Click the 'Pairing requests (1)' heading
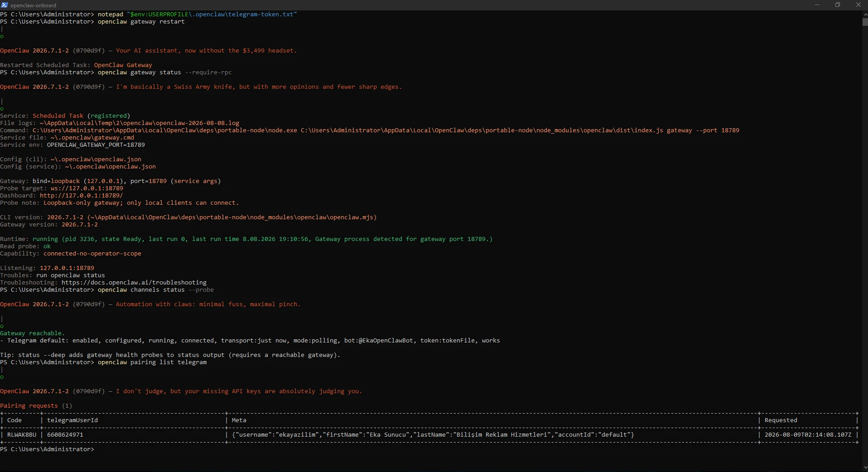The height and width of the screenshot is (472, 868). tap(36, 406)
